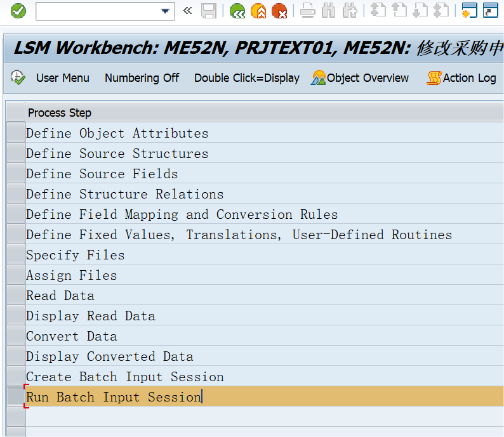Click Double Click=Display toggle button
Image resolution: width=504 pixels, height=437 pixels.
coord(247,78)
